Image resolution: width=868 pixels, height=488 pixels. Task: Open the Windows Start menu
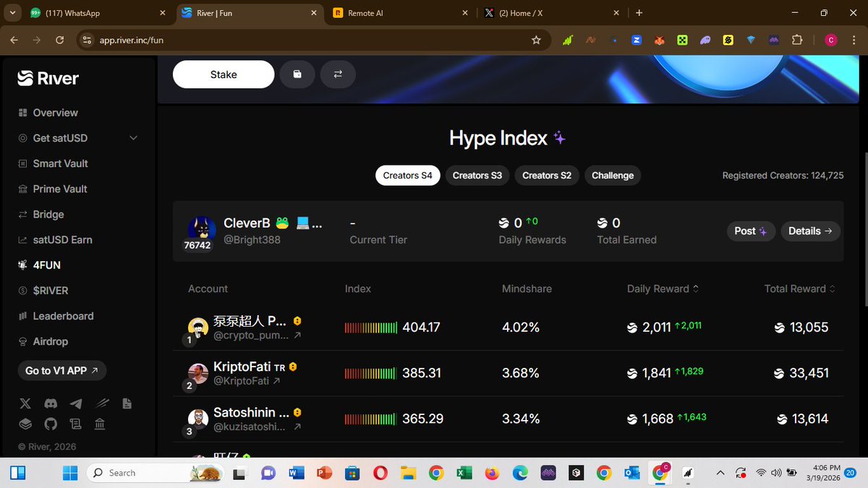tap(70, 473)
